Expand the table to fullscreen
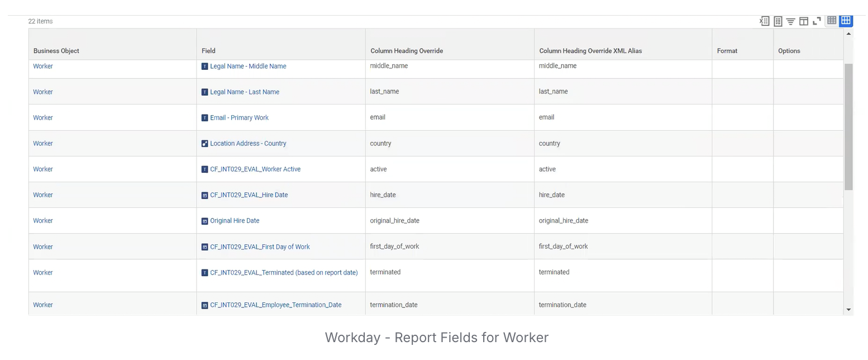Viewport: 868px width, 360px height. (817, 21)
